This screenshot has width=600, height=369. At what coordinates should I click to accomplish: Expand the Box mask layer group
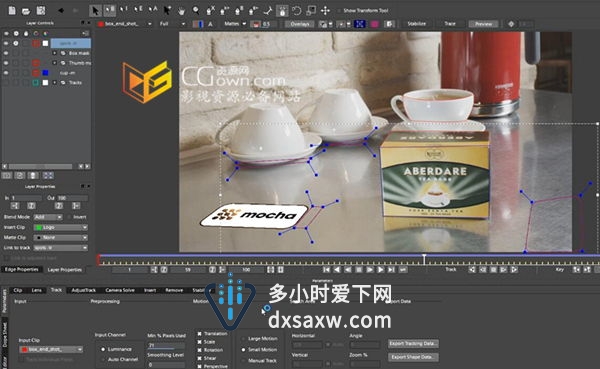(54, 53)
